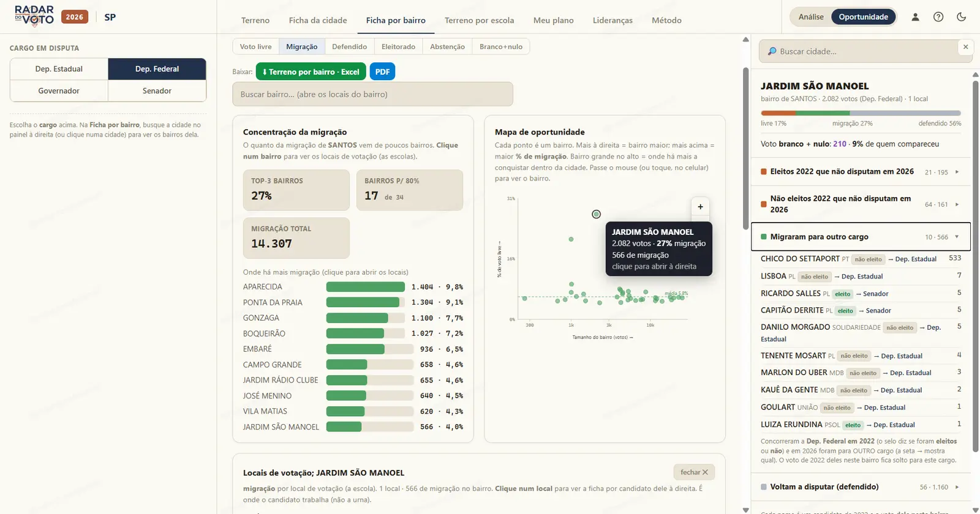980x514 pixels.
Task: Open the JOSÉ MENINO neighborhood row
Action: coord(353,396)
